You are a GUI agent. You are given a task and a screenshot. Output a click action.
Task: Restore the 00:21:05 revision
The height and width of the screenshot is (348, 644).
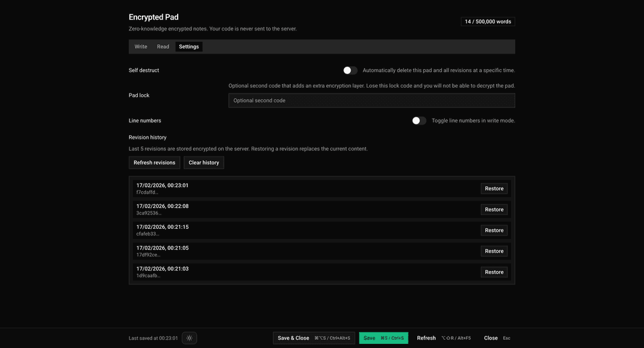click(x=494, y=251)
